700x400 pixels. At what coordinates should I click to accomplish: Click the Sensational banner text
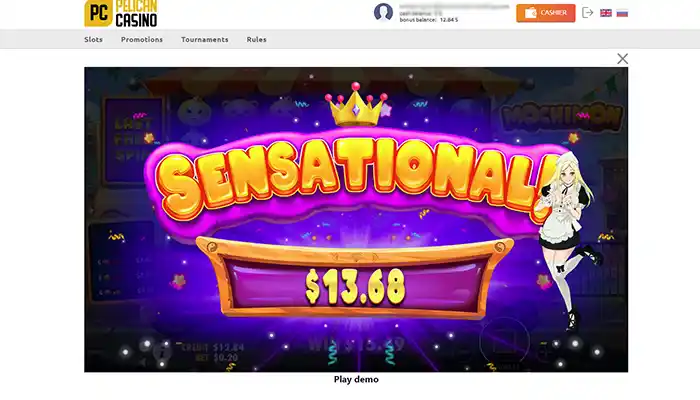click(x=353, y=179)
